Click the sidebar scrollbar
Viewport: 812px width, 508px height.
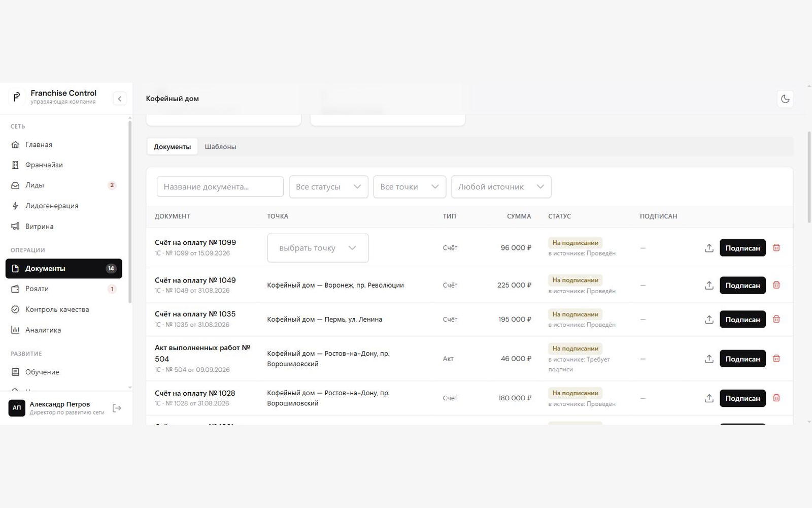coord(130,211)
